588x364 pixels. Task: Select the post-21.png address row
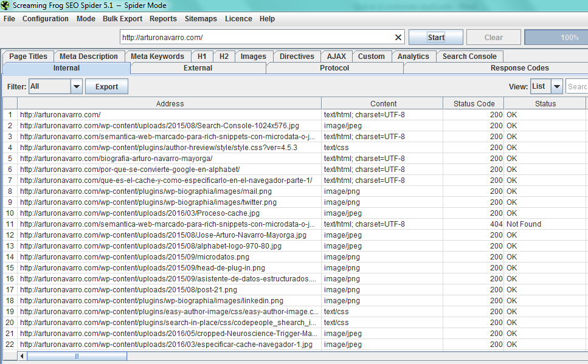(x=170, y=290)
